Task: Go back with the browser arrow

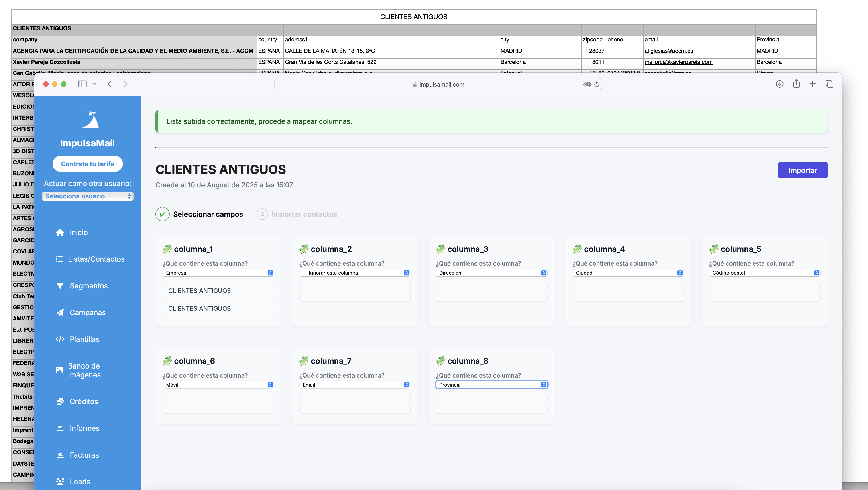Action: click(110, 84)
